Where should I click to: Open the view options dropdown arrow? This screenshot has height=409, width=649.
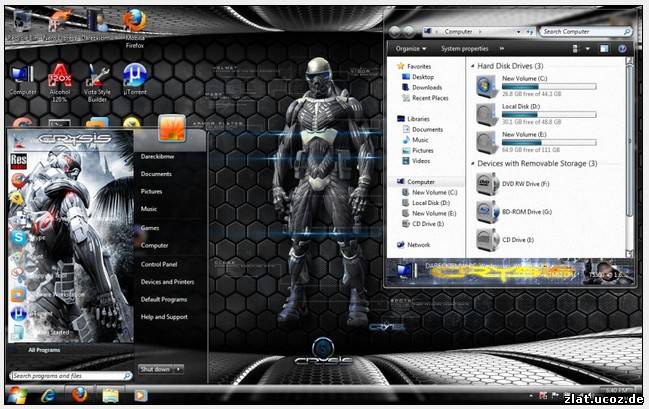tap(587, 49)
